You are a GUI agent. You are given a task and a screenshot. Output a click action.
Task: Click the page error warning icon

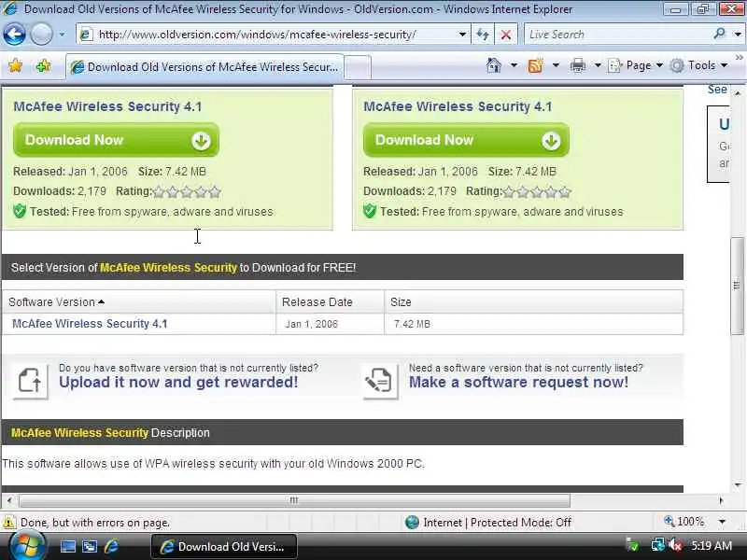pos(8,523)
